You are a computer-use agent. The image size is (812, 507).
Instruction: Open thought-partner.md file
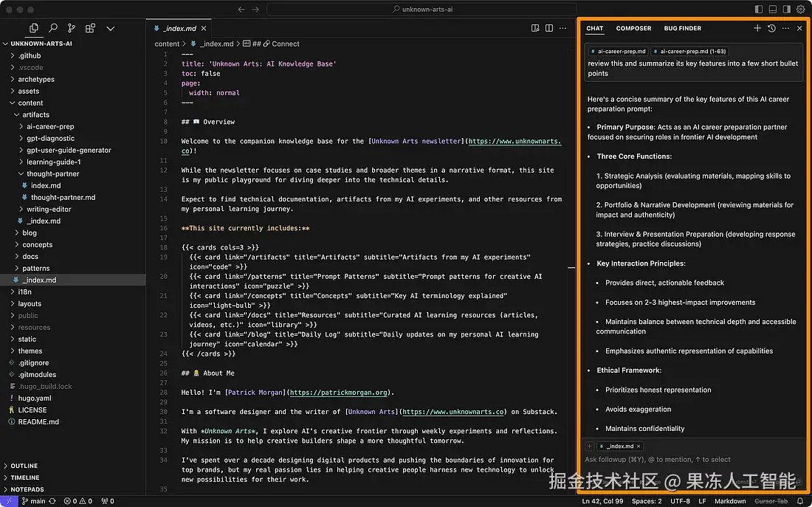(x=72, y=197)
